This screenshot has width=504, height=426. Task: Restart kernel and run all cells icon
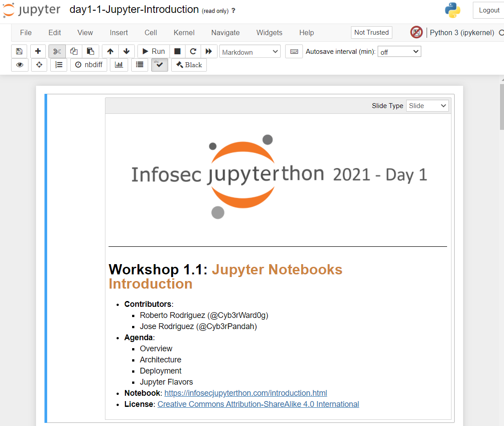(x=209, y=52)
